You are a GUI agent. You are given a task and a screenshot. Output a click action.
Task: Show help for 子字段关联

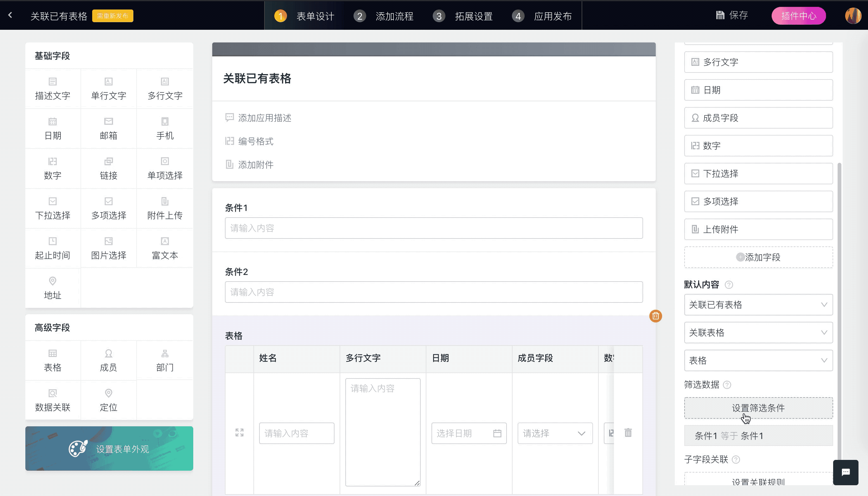click(x=736, y=460)
